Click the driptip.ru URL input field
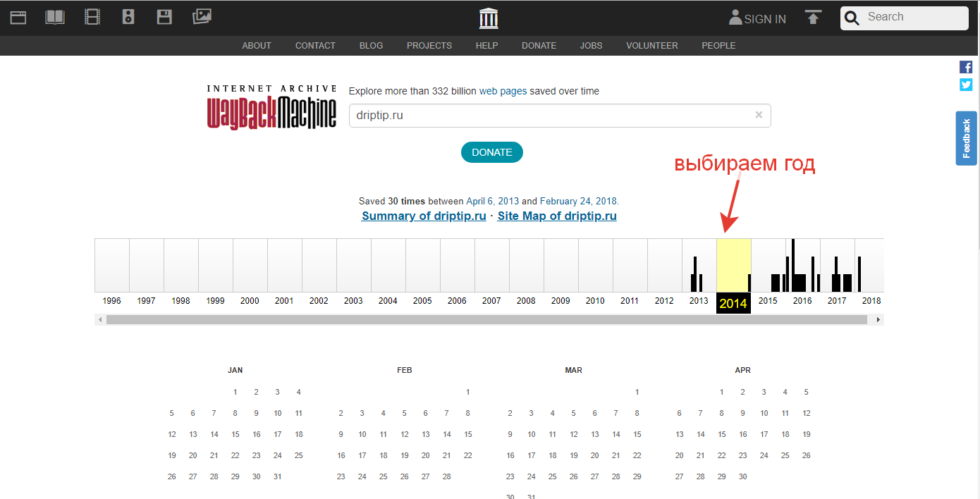 tap(550, 116)
